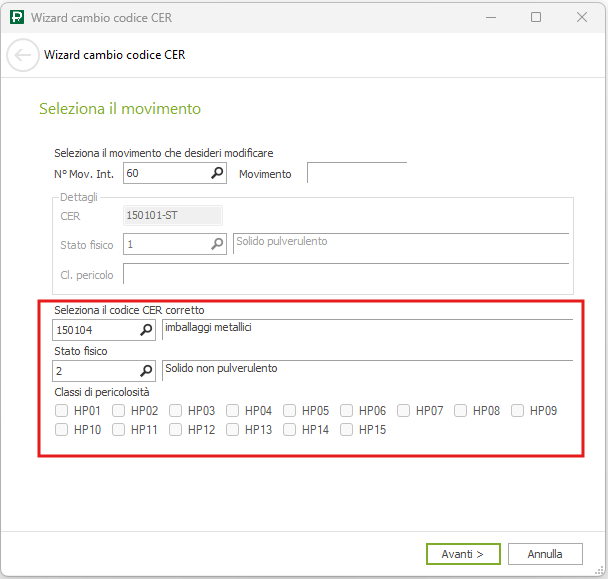Toggle the HP10 checkbox
Viewport: 608px width, 579px height.
(x=62, y=430)
